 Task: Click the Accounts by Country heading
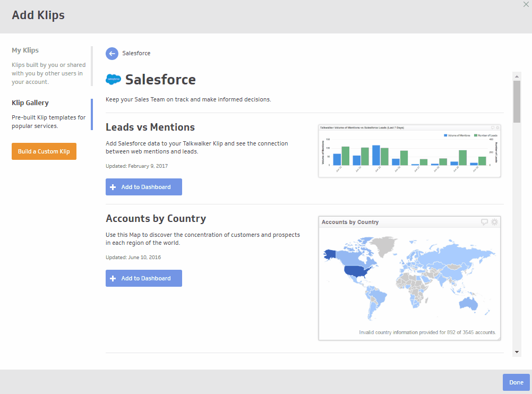point(156,219)
